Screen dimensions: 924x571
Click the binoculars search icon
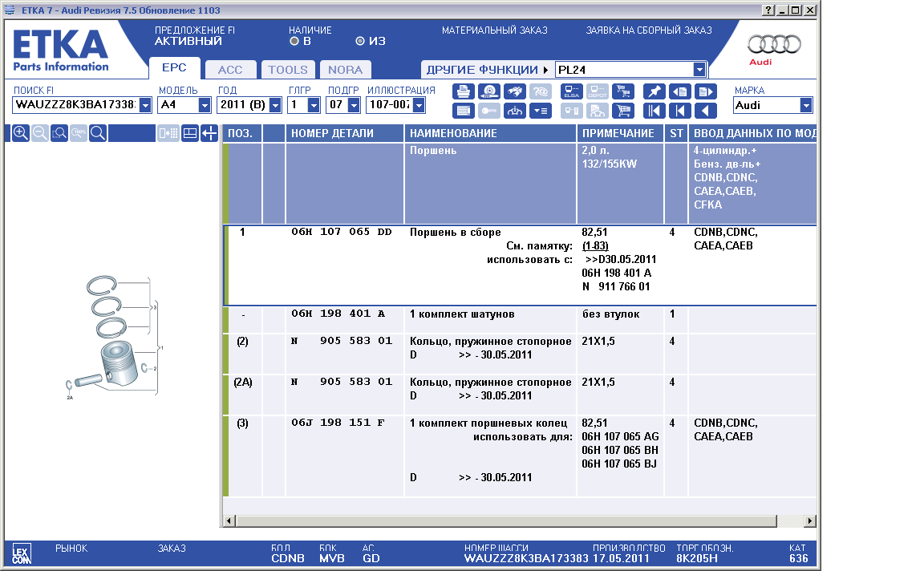coord(514,92)
